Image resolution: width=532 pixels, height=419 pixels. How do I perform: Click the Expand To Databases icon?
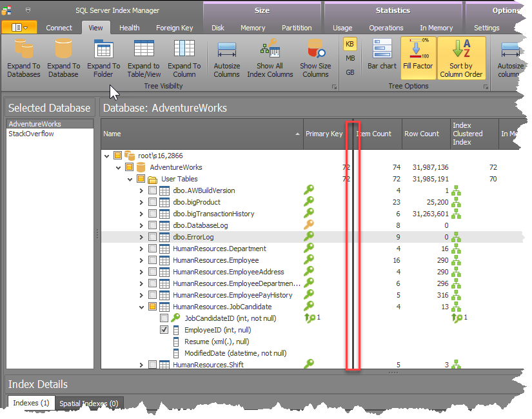click(23, 49)
